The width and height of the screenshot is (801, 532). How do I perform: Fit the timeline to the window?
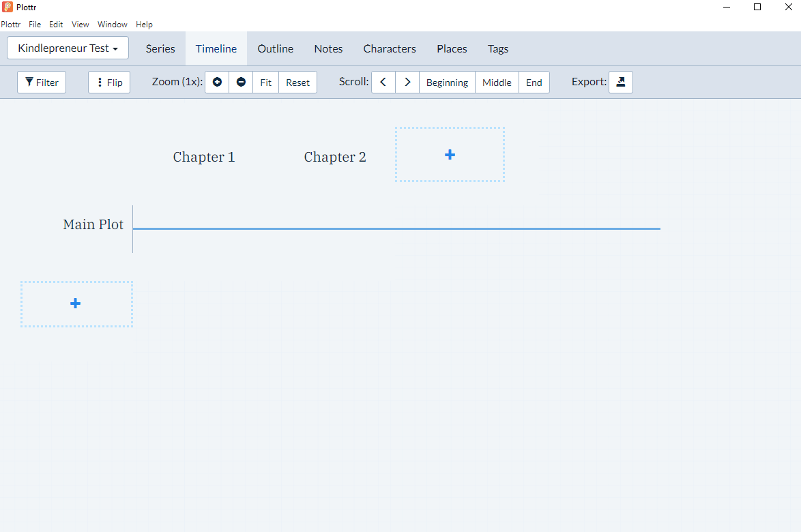coord(265,82)
